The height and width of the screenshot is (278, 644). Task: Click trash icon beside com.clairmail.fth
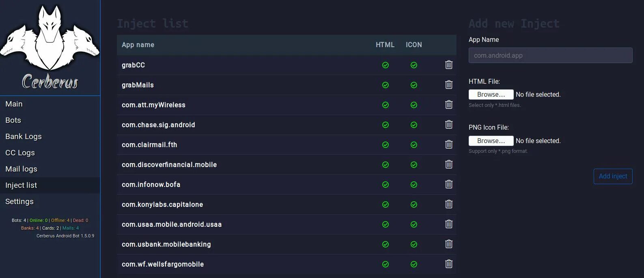[448, 144]
